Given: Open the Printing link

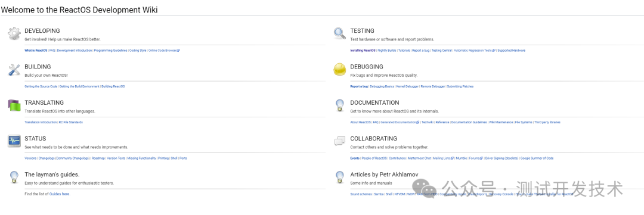Looking at the screenshot, I should [163, 158].
